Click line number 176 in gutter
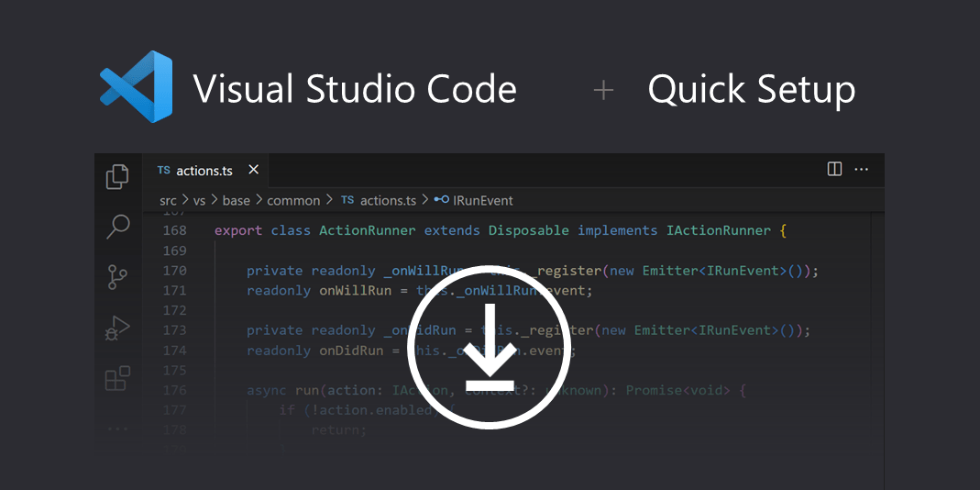Screen dimensions: 980x490 pos(175,391)
